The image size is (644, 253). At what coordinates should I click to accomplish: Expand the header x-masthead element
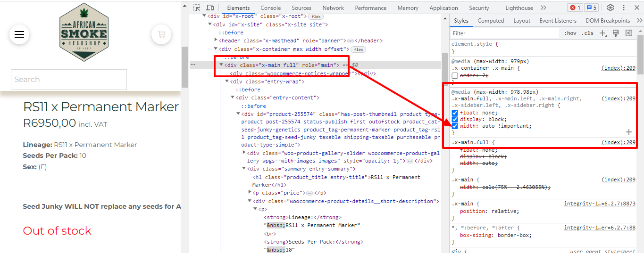tap(215, 41)
